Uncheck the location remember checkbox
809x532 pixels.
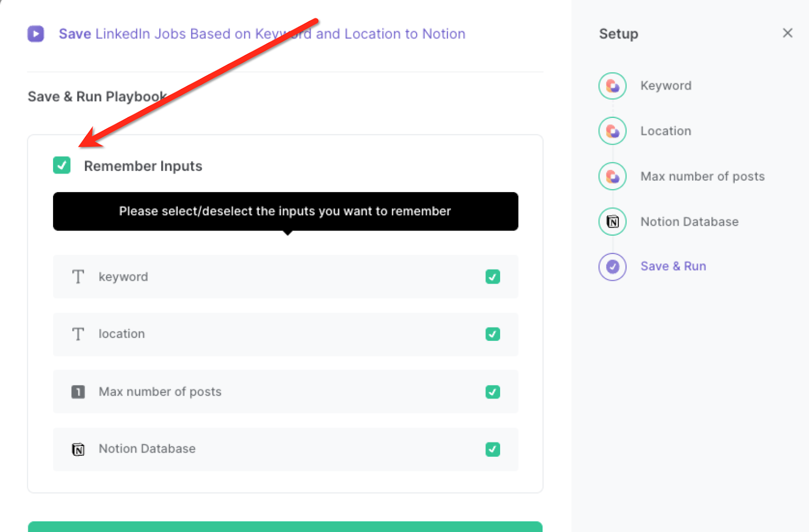(x=492, y=334)
